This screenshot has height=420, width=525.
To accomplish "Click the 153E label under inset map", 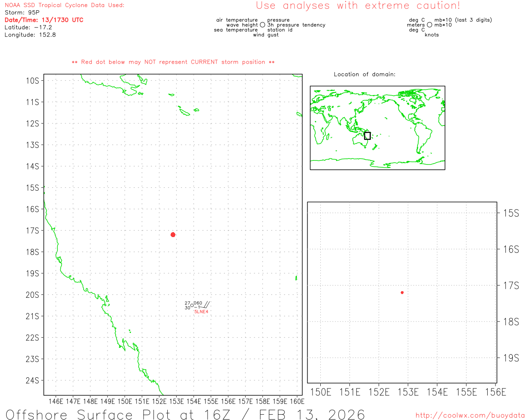I will pyautogui.click(x=408, y=392).
